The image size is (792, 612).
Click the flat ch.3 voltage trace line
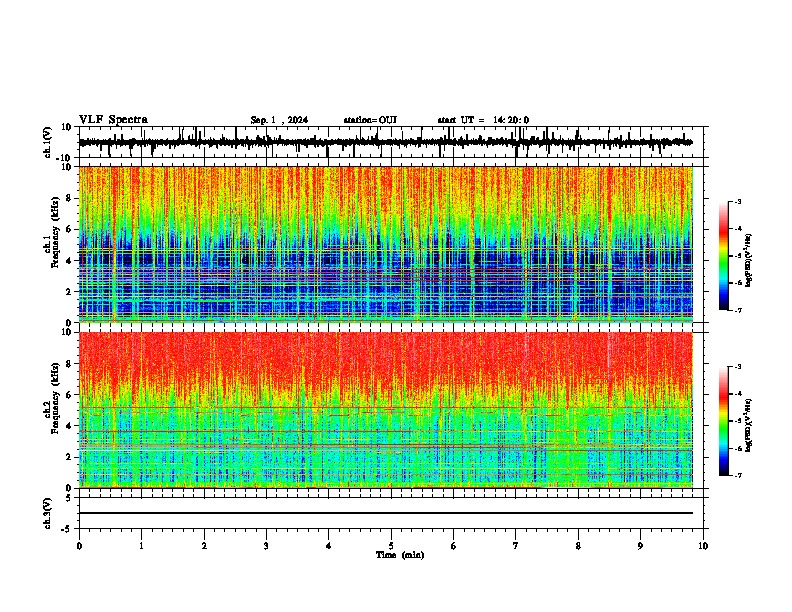pyautogui.click(x=385, y=513)
